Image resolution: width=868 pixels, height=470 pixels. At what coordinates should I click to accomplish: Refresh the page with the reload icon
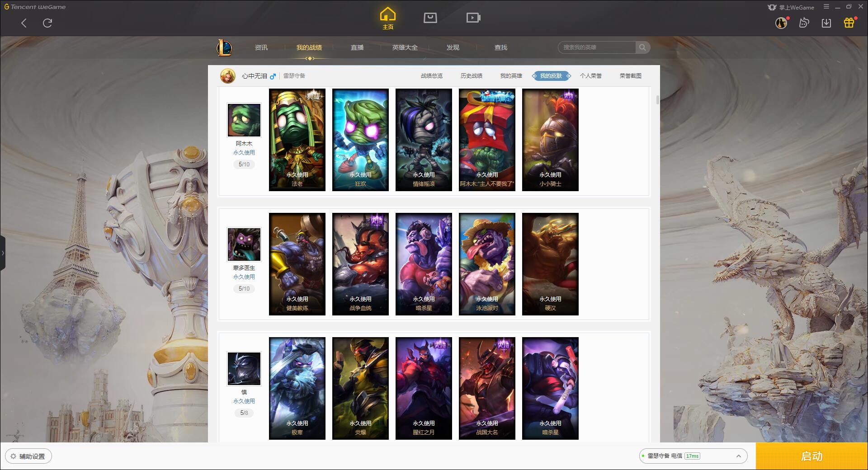click(47, 23)
